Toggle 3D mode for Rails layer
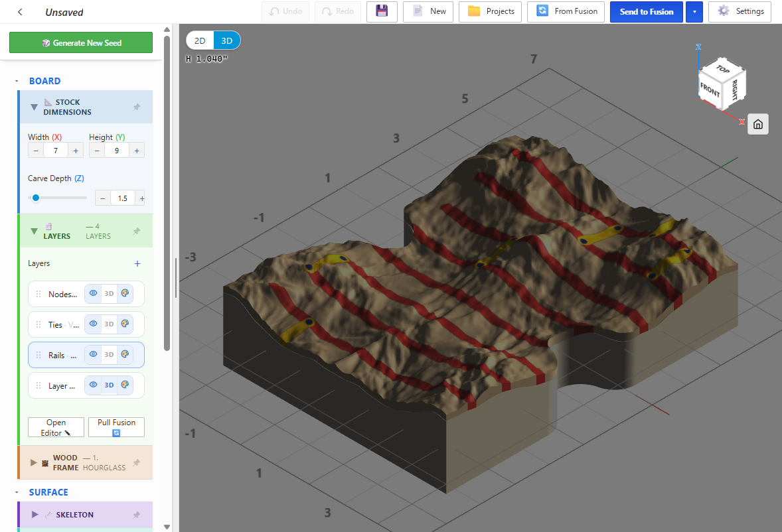This screenshot has height=532, width=782. tap(110, 355)
